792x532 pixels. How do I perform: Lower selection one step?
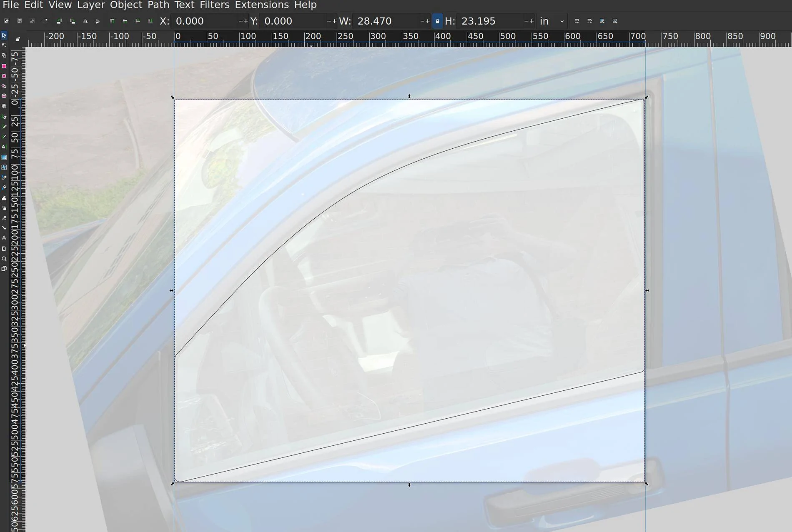(138, 21)
